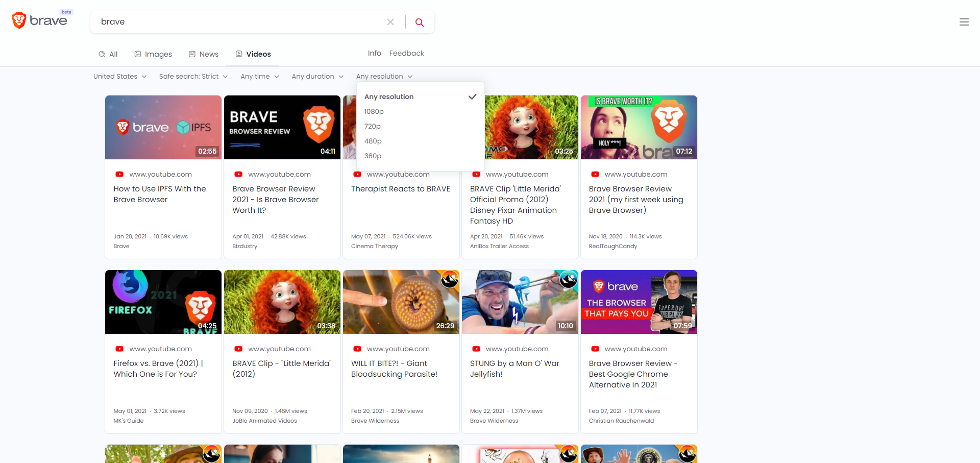Click the Christian Rauchenwald channel name
The image size is (980, 463).
tap(621, 421)
